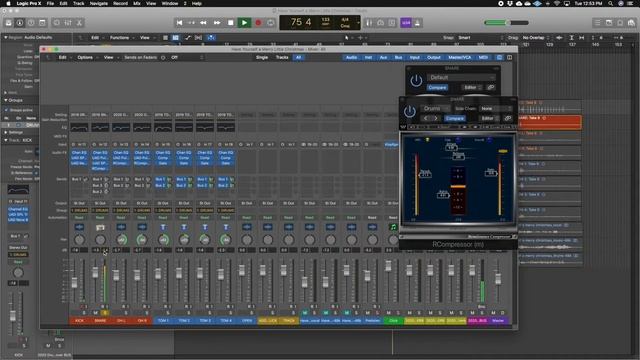Toggle the Audio channel strip filter button
The image size is (640, 360).
coord(351,58)
